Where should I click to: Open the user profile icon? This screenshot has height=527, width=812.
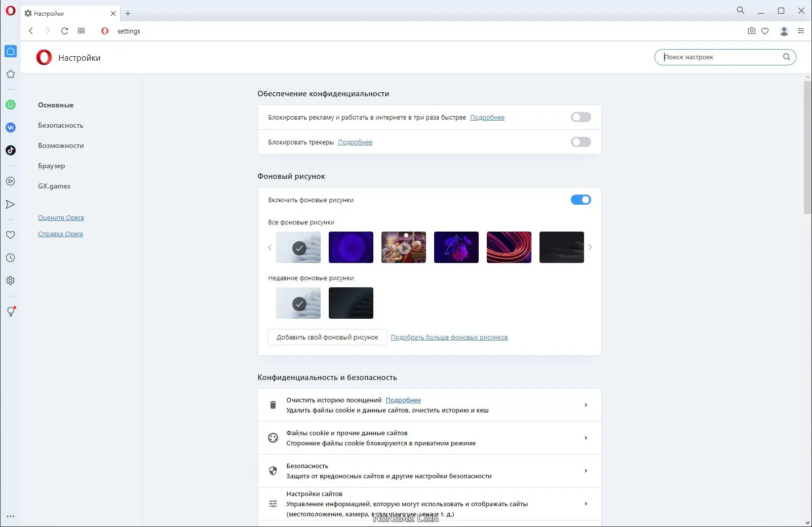pyautogui.click(x=784, y=31)
